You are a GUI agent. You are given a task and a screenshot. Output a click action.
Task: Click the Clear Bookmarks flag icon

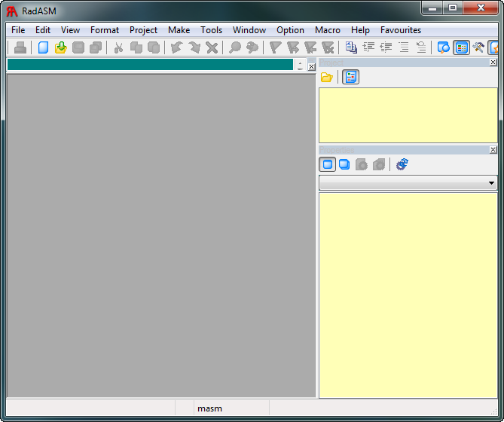328,47
